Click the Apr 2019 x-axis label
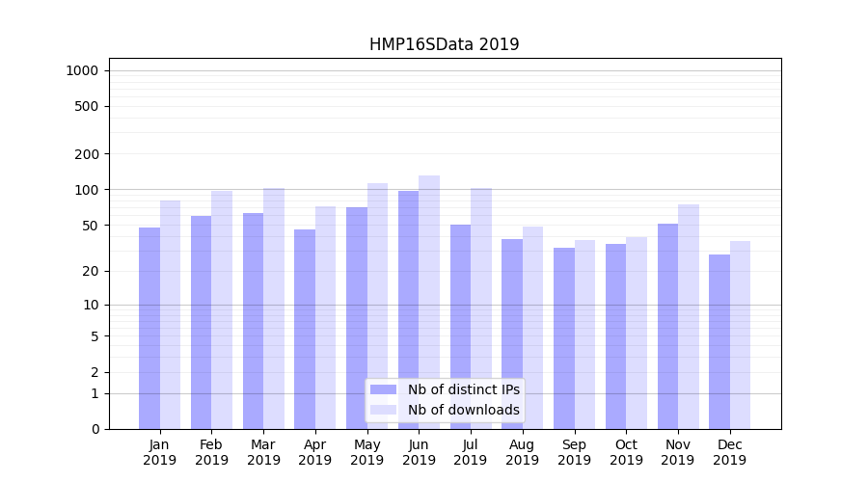 (x=315, y=452)
